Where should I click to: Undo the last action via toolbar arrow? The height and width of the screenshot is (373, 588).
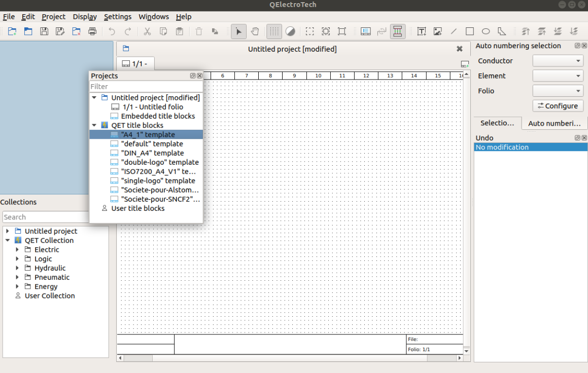point(112,31)
